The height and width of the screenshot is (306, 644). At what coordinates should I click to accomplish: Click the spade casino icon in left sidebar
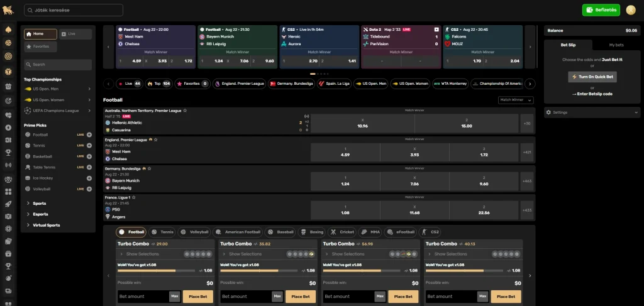[x=8, y=30]
